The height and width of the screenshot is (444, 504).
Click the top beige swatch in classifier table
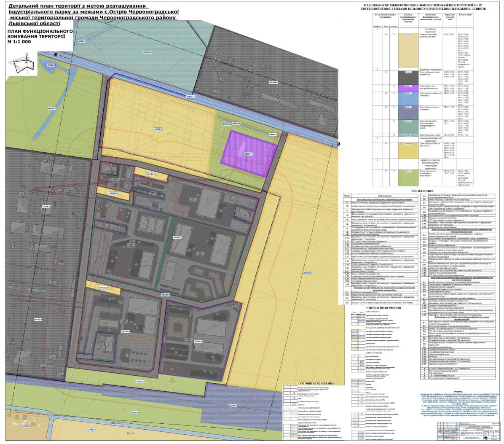[x=407, y=50]
